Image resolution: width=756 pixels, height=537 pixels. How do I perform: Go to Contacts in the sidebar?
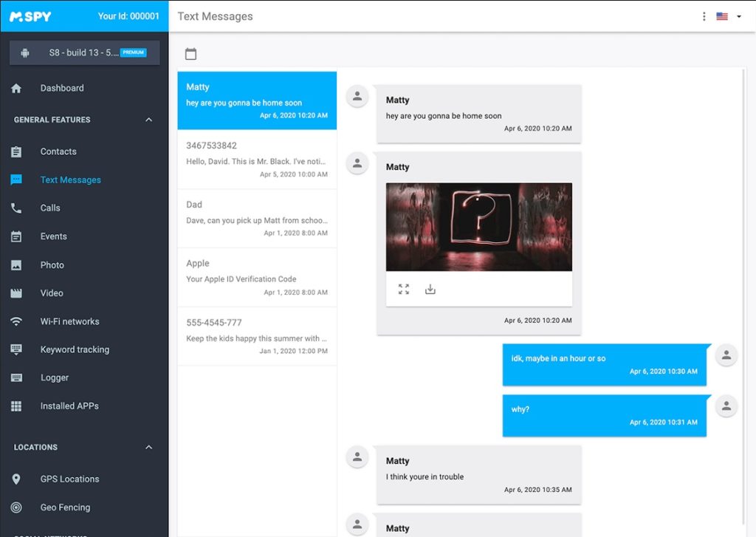pos(58,151)
